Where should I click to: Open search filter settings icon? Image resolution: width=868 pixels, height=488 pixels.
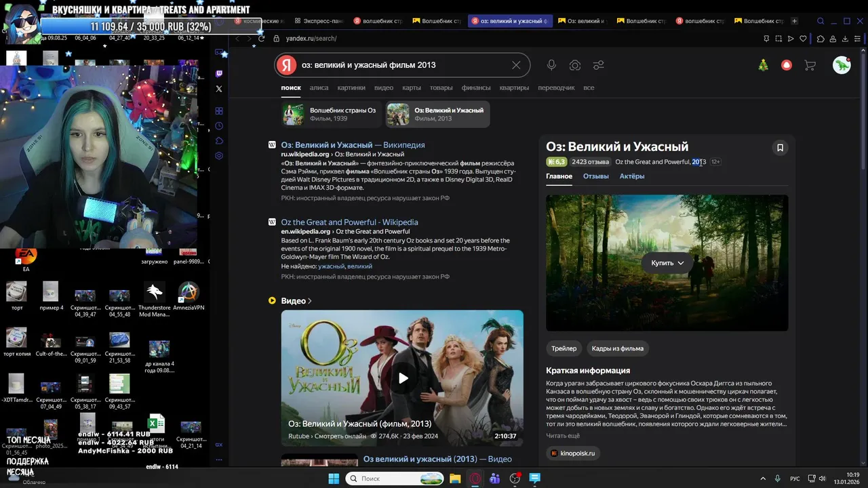coord(599,65)
